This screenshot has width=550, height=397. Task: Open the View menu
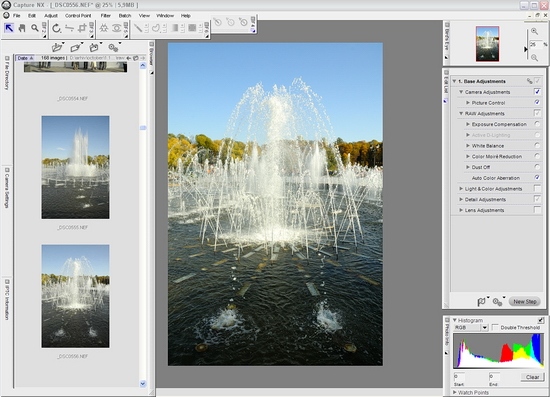pyautogui.click(x=144, y=15)
